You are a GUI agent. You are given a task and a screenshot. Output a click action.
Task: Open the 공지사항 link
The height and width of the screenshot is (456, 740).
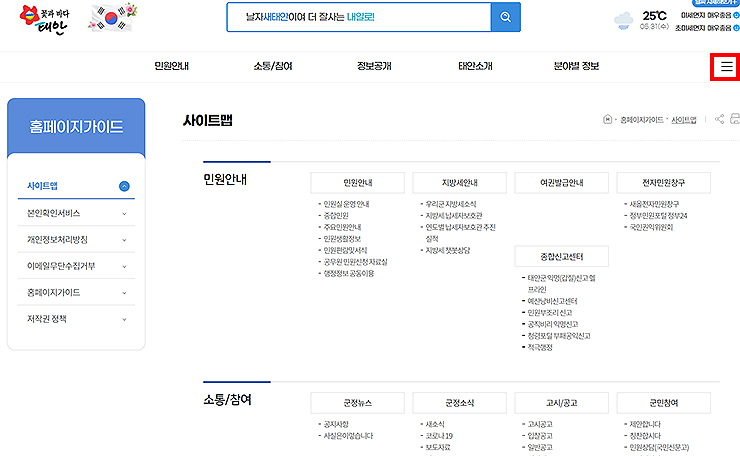[x=336, y=424]
